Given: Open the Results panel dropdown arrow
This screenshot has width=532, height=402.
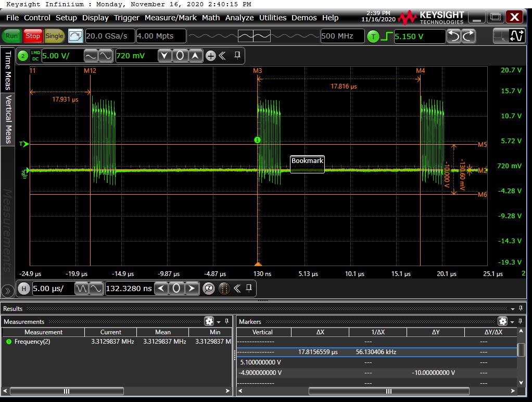Looking at the screenshot, I should tap(513, 309).
